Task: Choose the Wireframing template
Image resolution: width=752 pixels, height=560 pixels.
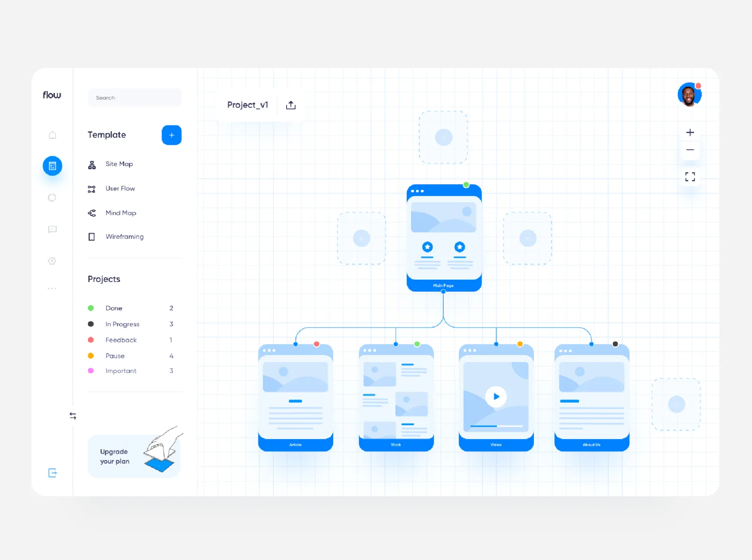Action: click(x=124, y=237)
